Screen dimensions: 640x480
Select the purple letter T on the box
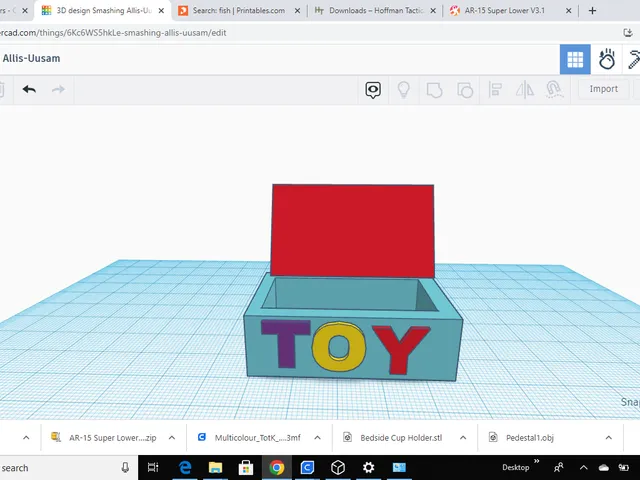(286, 344)
